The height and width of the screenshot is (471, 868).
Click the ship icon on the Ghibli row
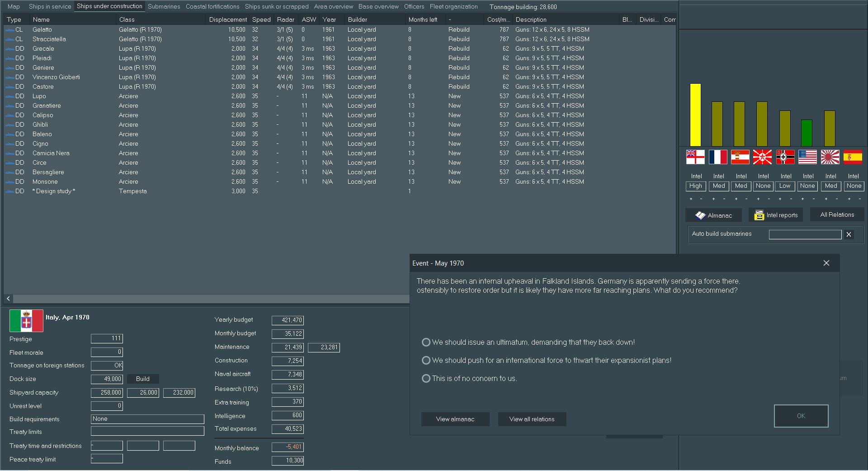click(9, 125)
